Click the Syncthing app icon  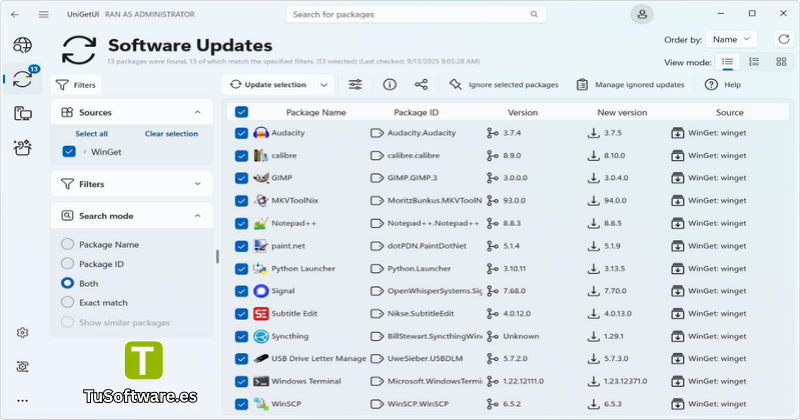pyautogui.click(x=261, y=336)
